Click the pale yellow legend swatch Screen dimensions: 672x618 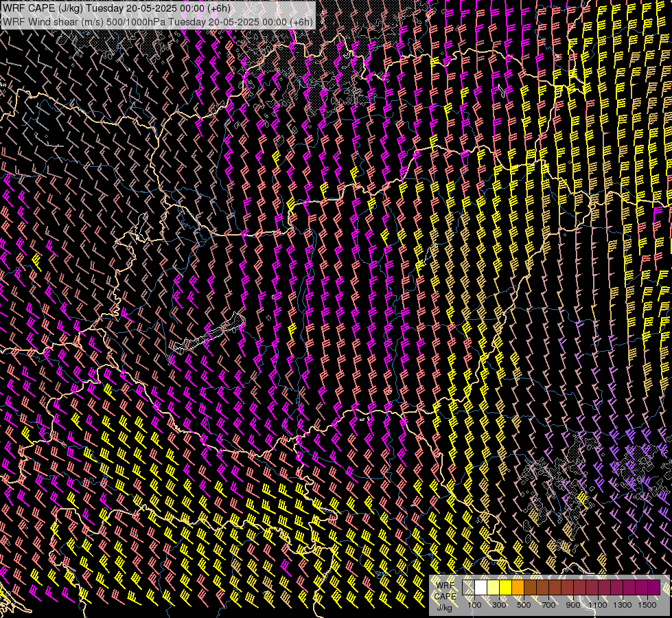click(494, 587)
